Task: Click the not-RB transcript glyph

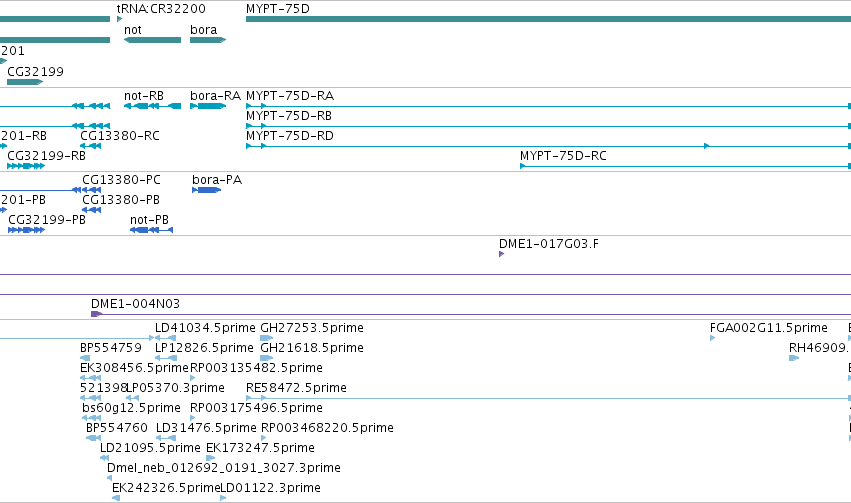Action: 153,106
